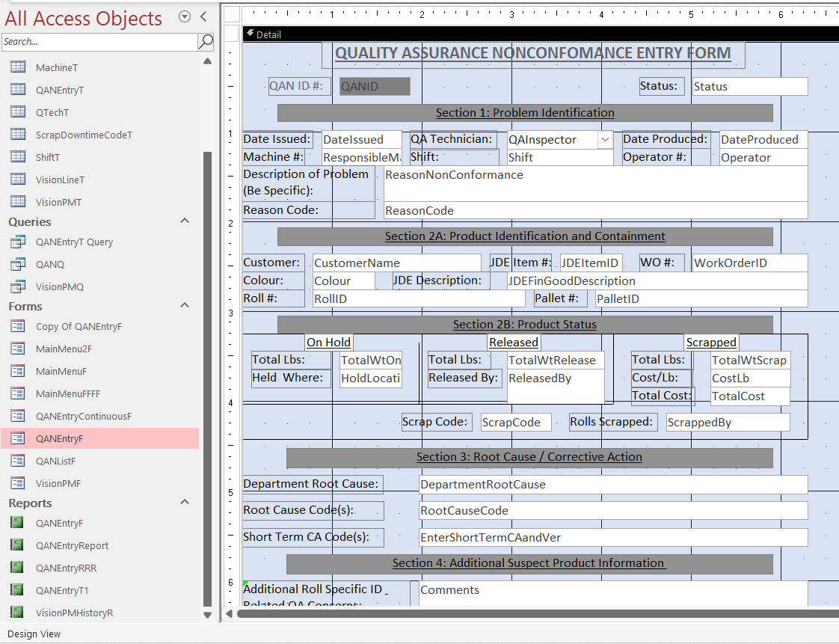Click the QANEntryT table icon
The image size is (839, 644).
[18, 90]
